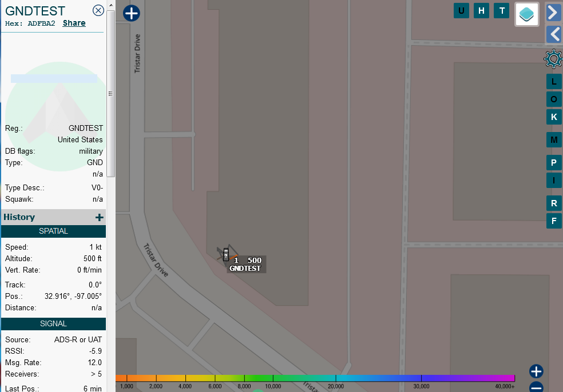Click the SPATIAL section header
The height and width of the screenshot is (392, 563).
(x=54, y=231)
